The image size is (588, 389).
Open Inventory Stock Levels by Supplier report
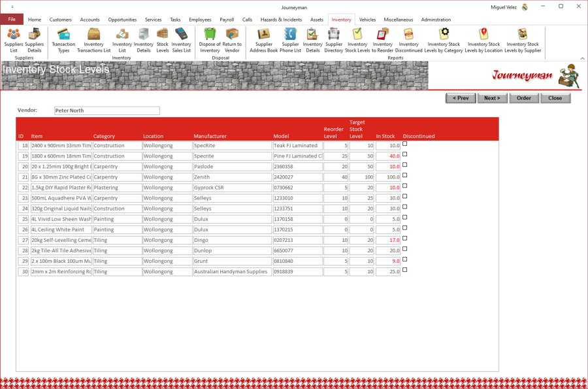[x=523, y=41]
